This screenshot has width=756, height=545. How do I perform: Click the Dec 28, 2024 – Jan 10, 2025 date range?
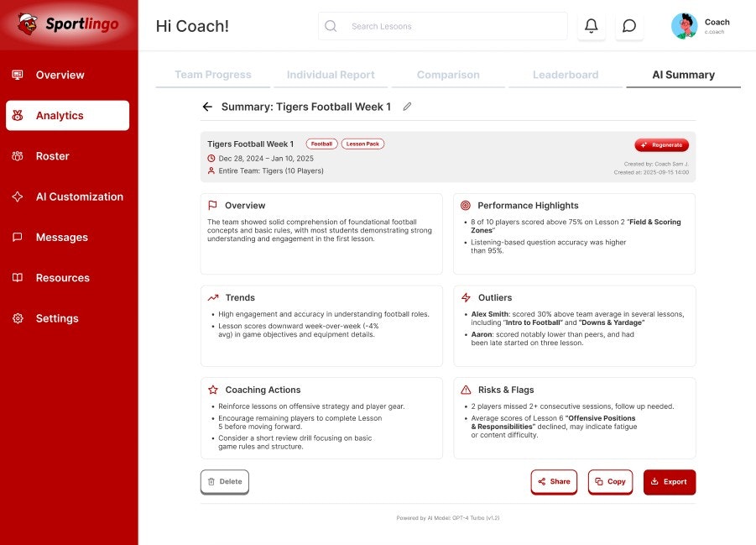(266, 159)
